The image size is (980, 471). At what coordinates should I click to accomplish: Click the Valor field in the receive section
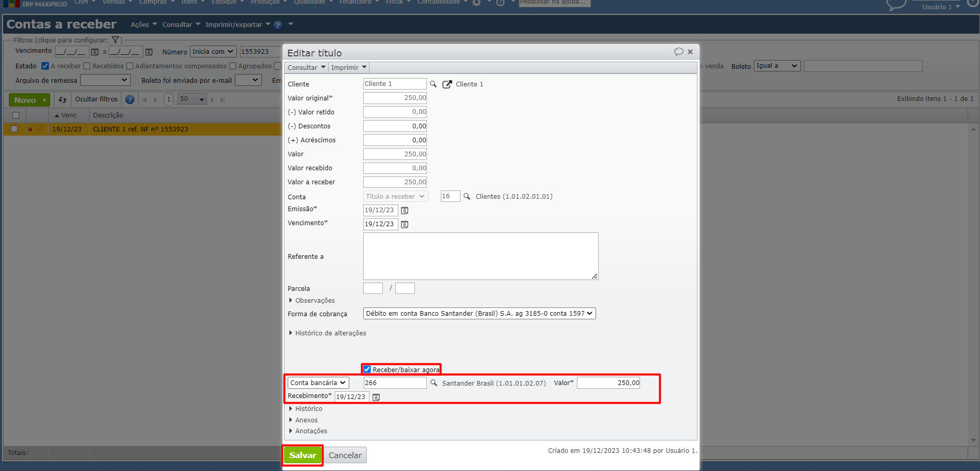point(608,383)
